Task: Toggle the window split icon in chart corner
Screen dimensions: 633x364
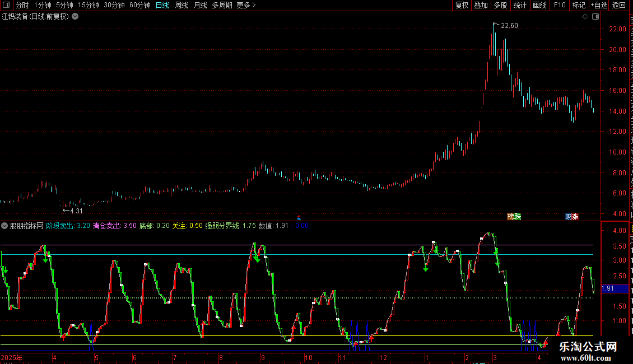Action: tap(595, 17)
